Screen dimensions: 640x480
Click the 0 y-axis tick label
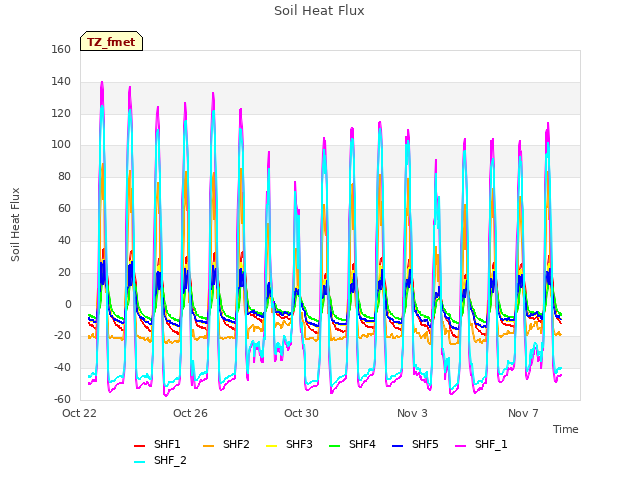(68, 304)
